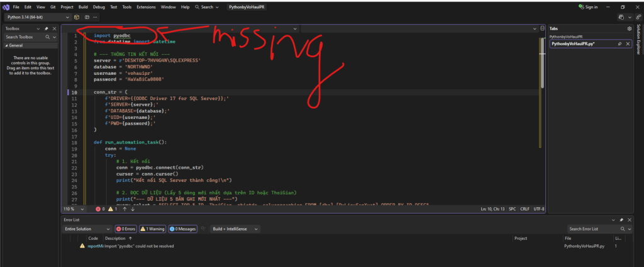Click the Search Toolbox input field
Screen dimensions: 644x267
coord(25,37)
